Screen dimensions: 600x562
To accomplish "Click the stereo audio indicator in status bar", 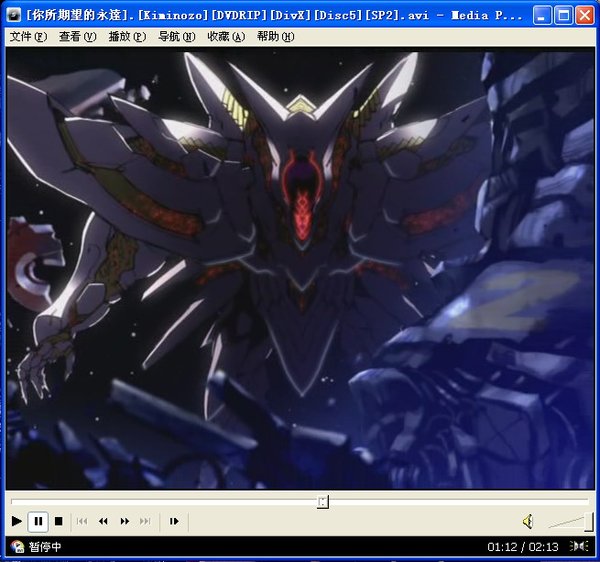I will (579, 547).
